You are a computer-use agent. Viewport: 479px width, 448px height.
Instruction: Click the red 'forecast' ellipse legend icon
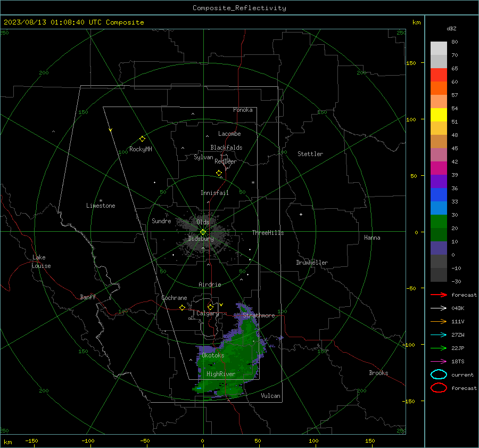click(439, 388)
